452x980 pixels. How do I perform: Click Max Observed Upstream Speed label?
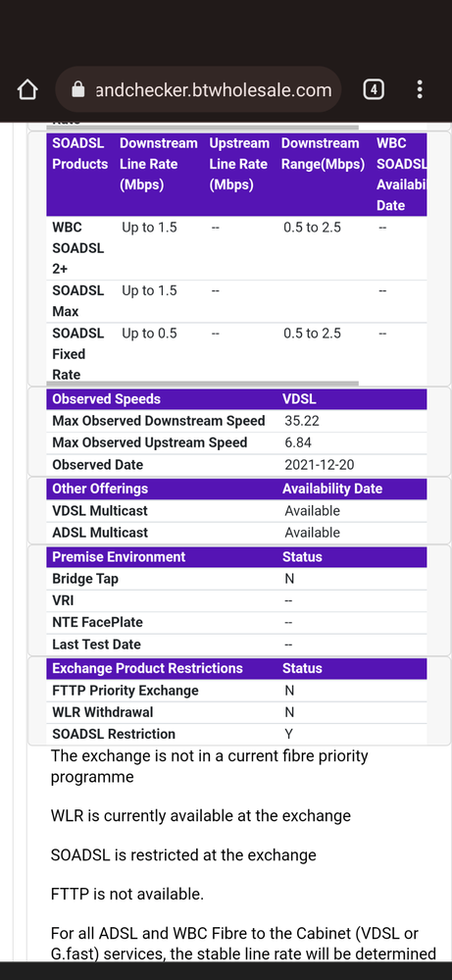150,442
